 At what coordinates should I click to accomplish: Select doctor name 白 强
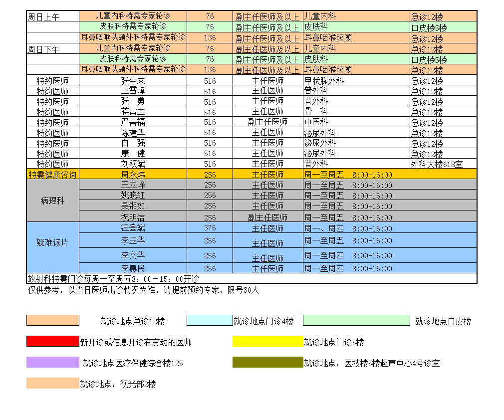(x=133, y=143)
